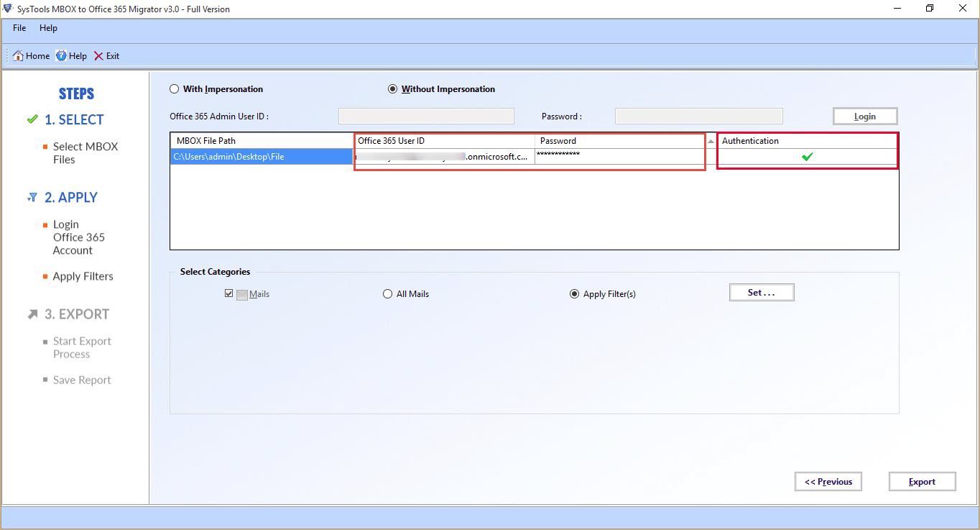Toggle the Mails category checkbox
Image resolution: width=980 pixels, height=530 pixels.
click(x=228, y=294)
